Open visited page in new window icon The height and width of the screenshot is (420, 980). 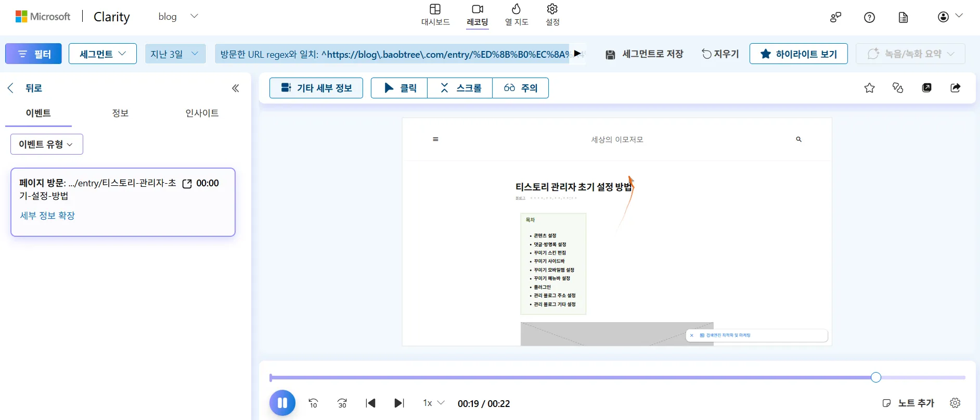tap(187, 183)
